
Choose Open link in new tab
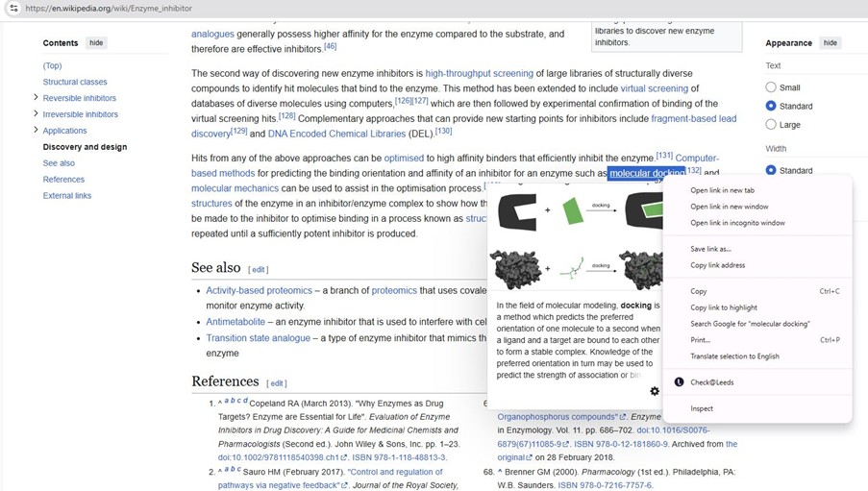pos(722,190)
